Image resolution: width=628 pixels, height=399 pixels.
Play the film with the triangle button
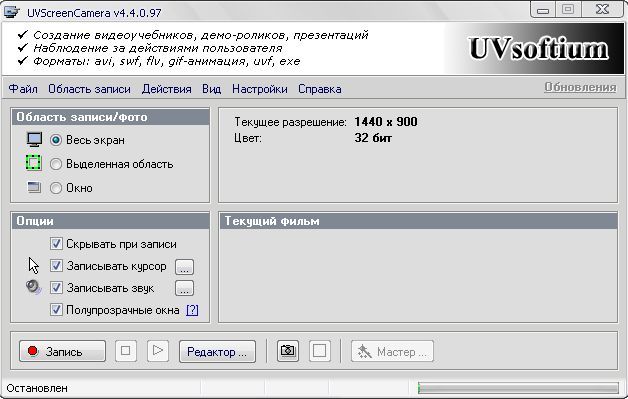[158, 351]
